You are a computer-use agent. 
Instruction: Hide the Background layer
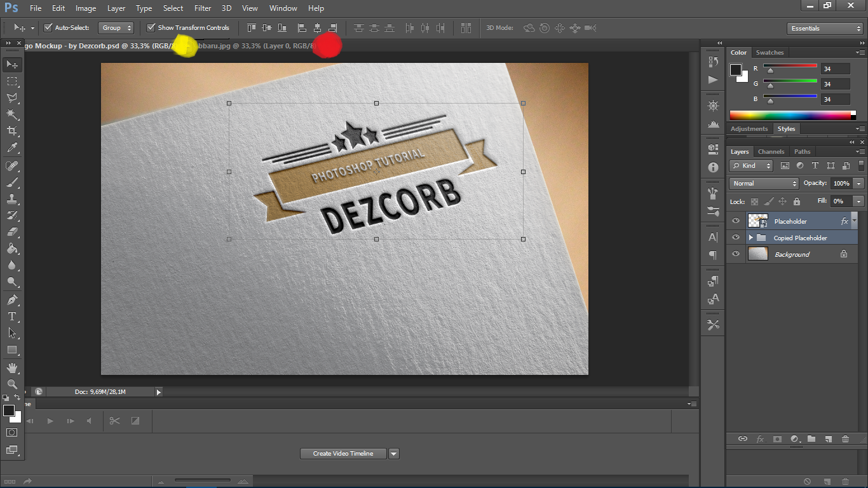coord(736,254)
